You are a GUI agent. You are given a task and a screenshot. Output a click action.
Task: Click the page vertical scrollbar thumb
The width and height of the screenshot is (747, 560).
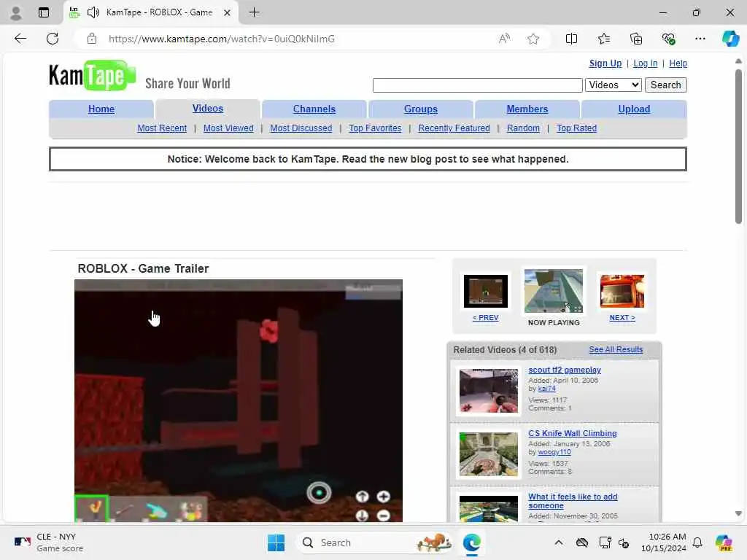pos(738,146)
